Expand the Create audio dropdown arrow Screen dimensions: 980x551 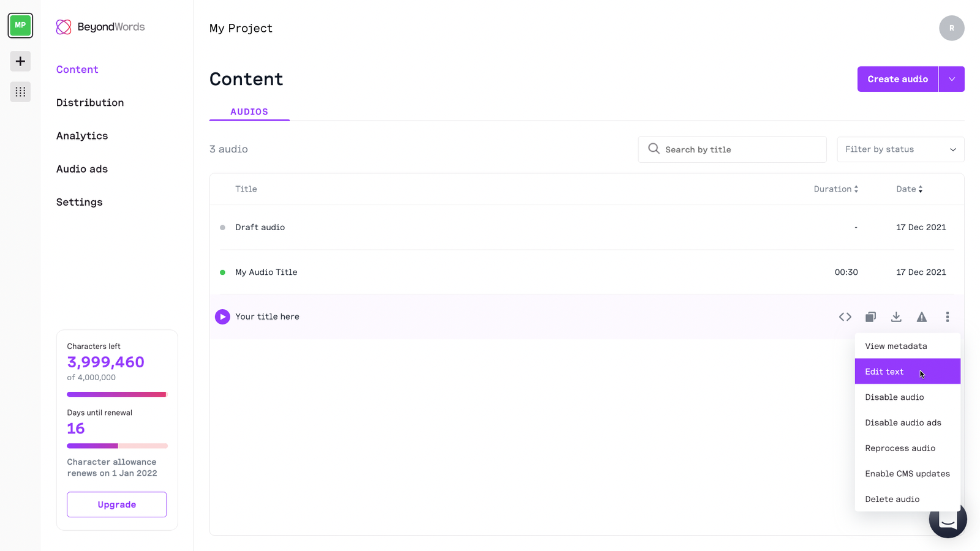click(951, 79)
